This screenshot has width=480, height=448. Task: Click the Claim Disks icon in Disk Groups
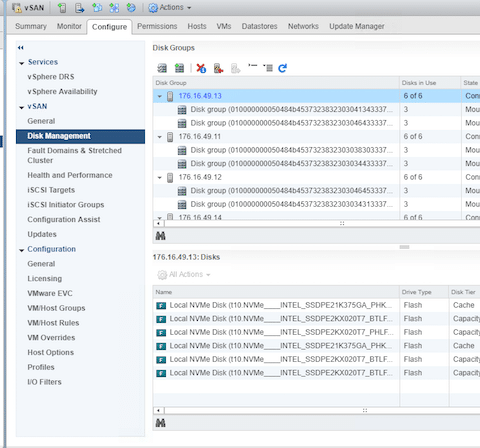[162, 68]
